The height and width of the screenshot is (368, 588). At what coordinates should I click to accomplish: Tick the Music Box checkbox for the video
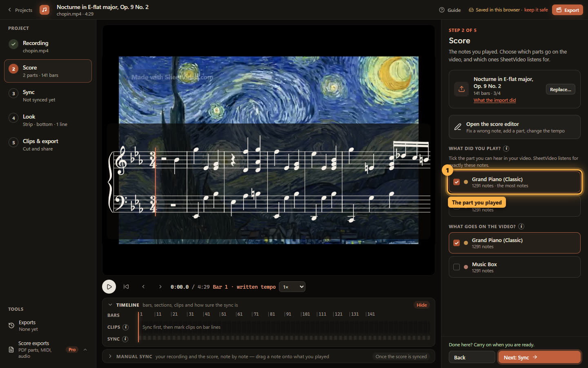pyautogui.click(x=457, y=267)
